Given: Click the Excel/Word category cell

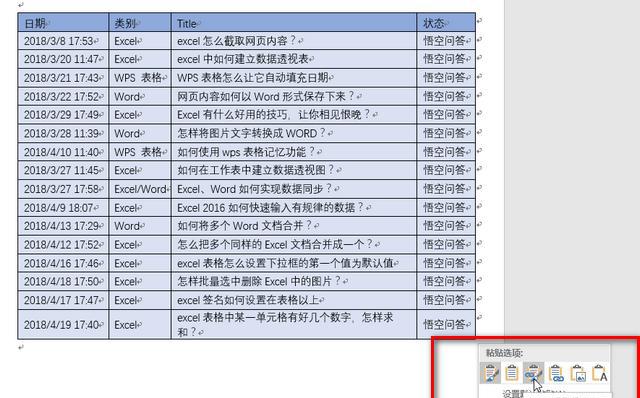Looking at the screenshot, I should [x=140, y=189].
